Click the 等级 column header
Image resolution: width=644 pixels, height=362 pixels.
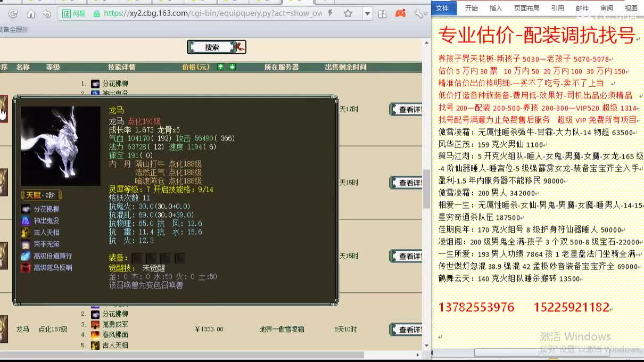[53, 67]
